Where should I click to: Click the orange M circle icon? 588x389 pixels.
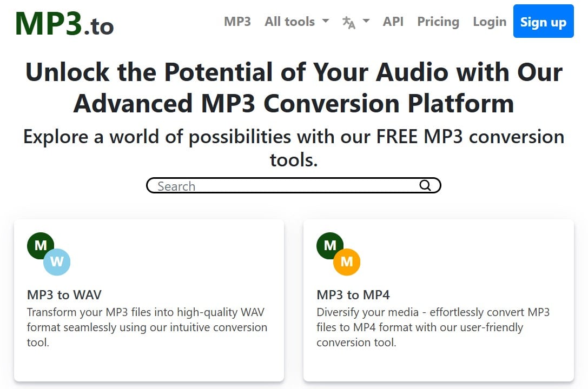[347, 261]
